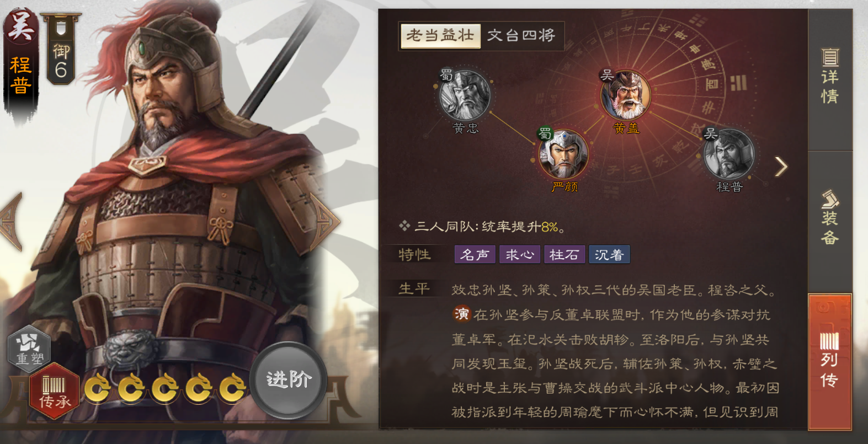Switch to previous general with left arrow
The height and width of the screenshot is (444, 868).
click(x=11, y=222)
